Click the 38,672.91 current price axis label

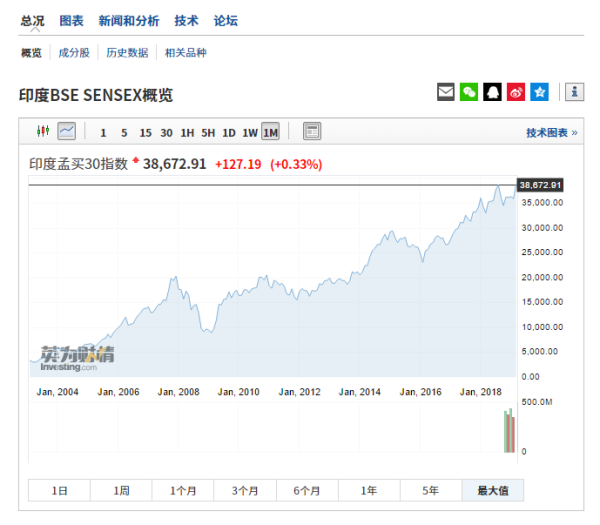coord(540,185)
